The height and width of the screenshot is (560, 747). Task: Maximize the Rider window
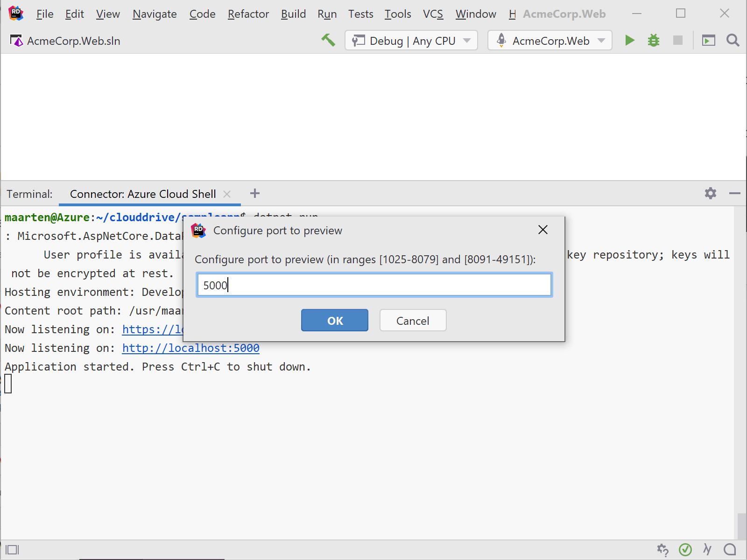tap(681, 14)
